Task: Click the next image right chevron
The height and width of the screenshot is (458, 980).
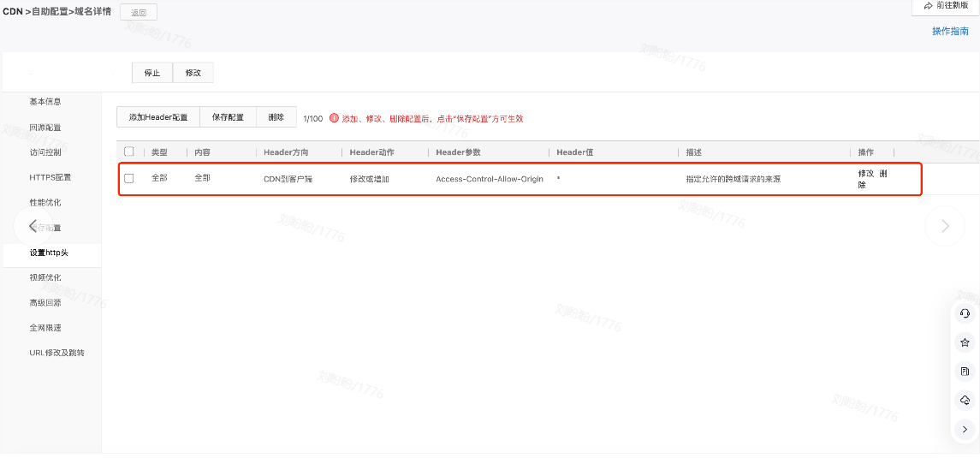Action: (x=945, y=226)
